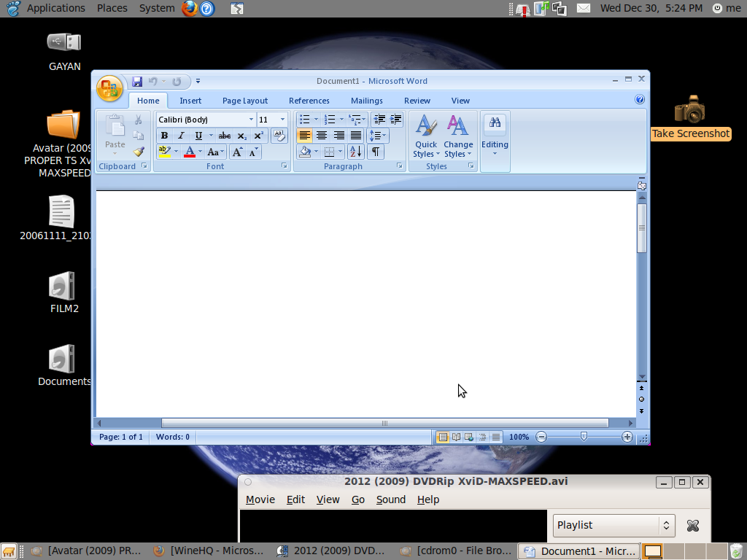
Task: Align text to the right
Action: [338, 136]
